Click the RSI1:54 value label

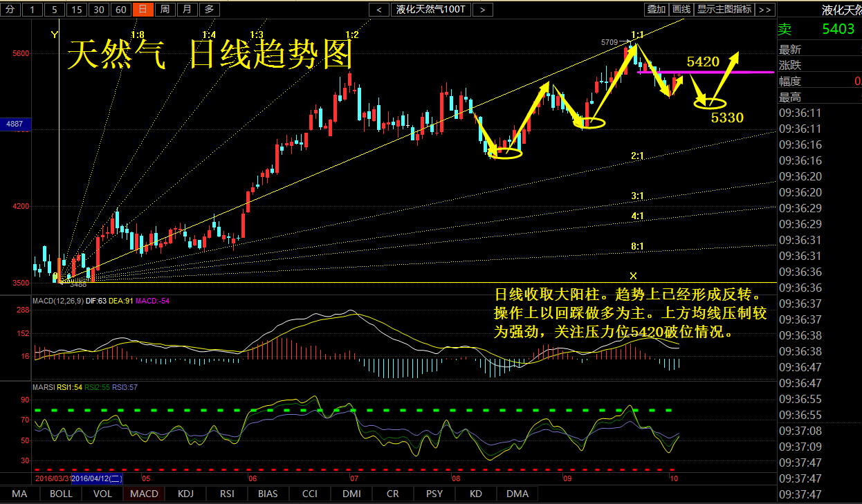coord(69,387)
